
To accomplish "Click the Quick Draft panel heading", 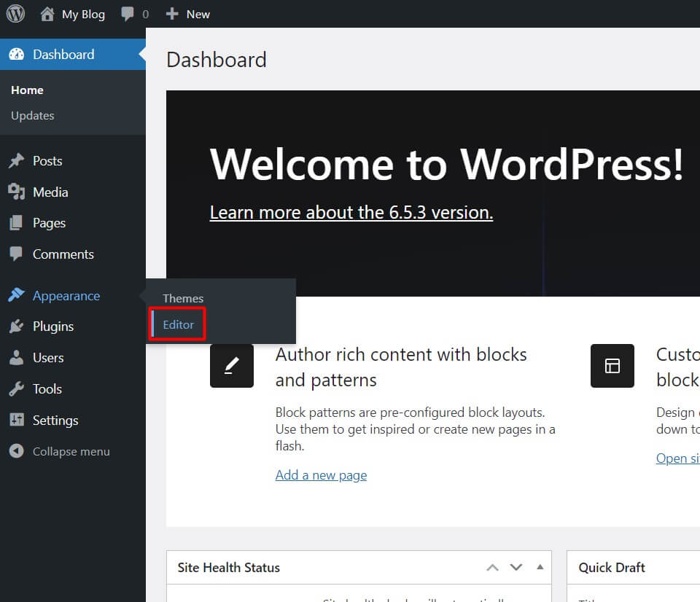I will coord(612,568).
